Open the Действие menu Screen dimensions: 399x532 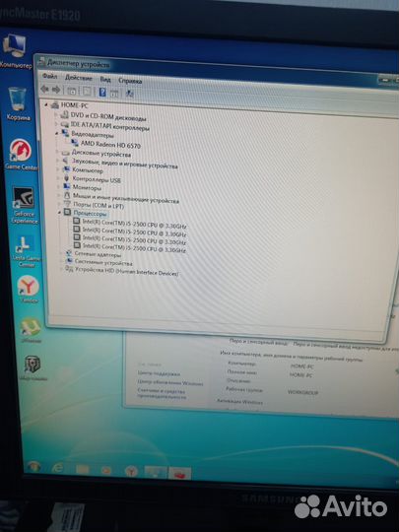79,78
